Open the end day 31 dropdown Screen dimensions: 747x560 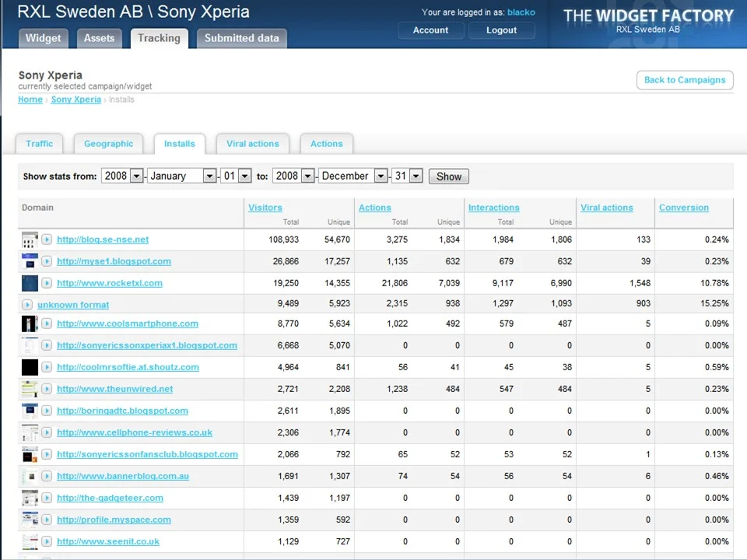point(407,177)
